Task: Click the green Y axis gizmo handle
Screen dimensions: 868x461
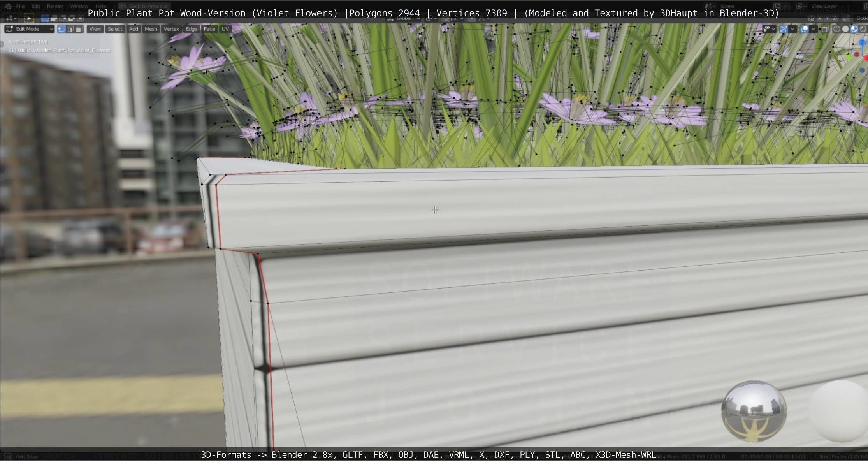Action: click(849, 57)
